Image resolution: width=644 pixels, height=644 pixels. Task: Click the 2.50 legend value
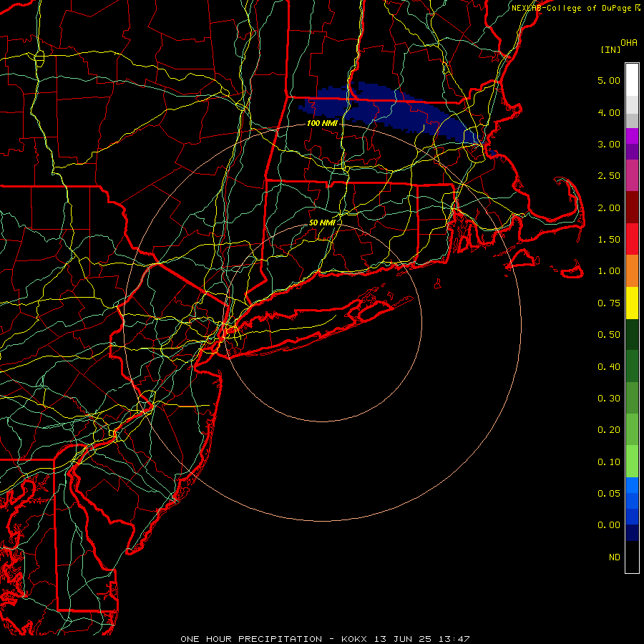609,176
